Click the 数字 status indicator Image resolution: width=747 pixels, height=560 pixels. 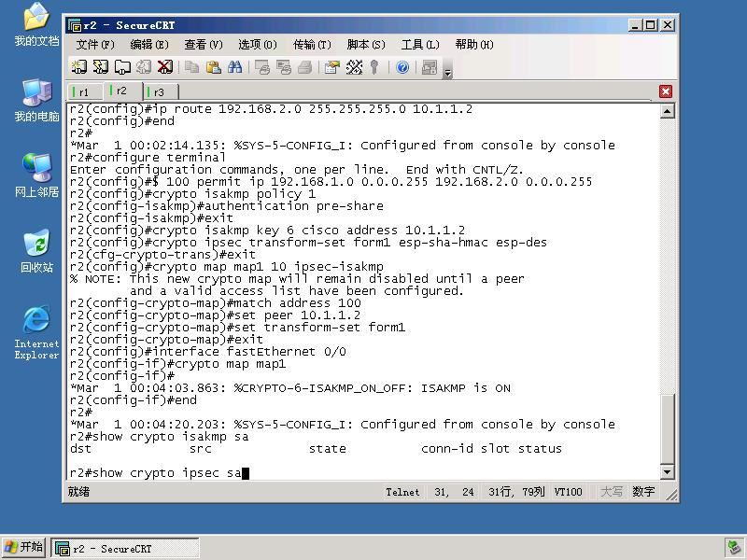[x=643, y=492]
